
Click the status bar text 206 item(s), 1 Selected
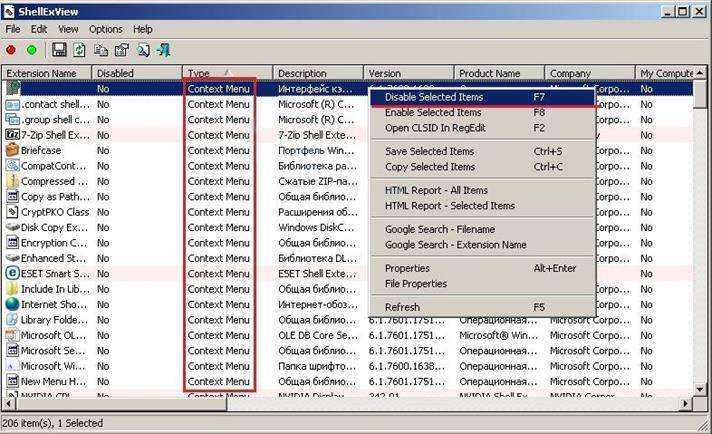(x=53, y=423)
